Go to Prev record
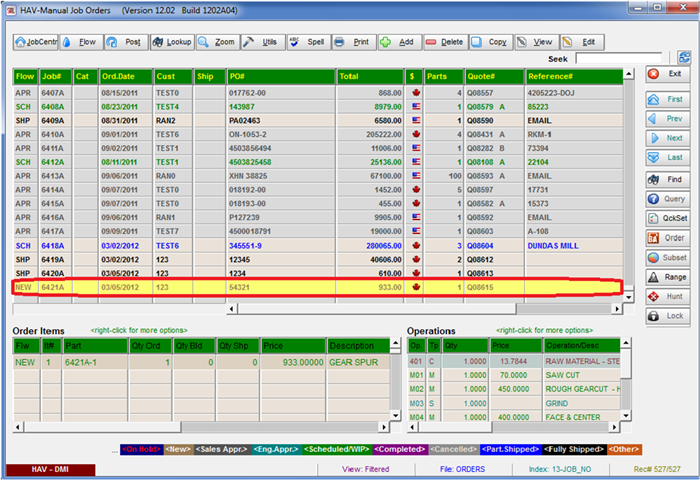Viewport: 700px width, 480px height. point(667,119)
